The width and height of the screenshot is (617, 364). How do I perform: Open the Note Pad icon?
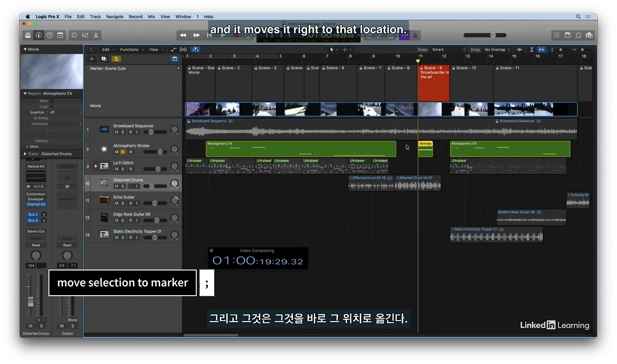[x=567, y=35]
